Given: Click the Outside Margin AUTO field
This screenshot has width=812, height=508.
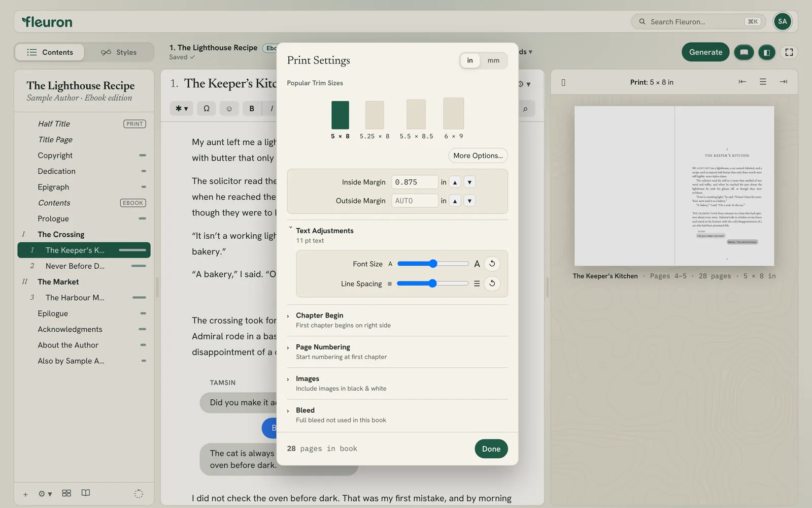Looking at the screenshot, I should pos(415,201).
